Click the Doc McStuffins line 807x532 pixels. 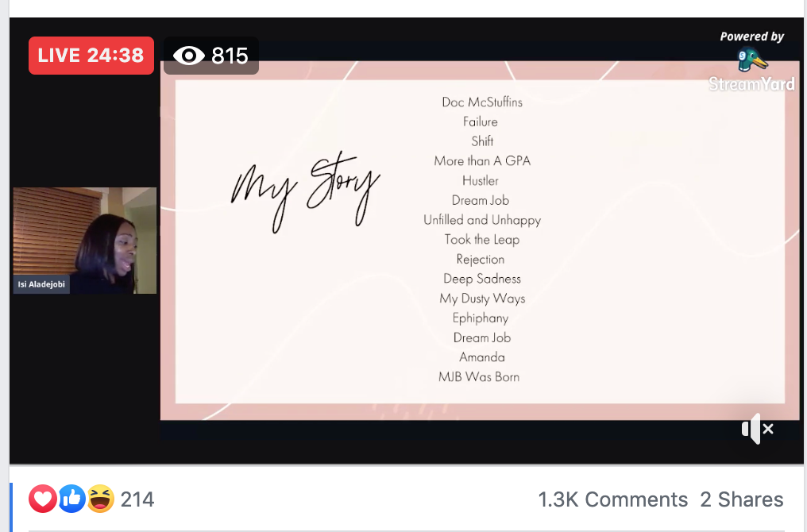[482, 102]
